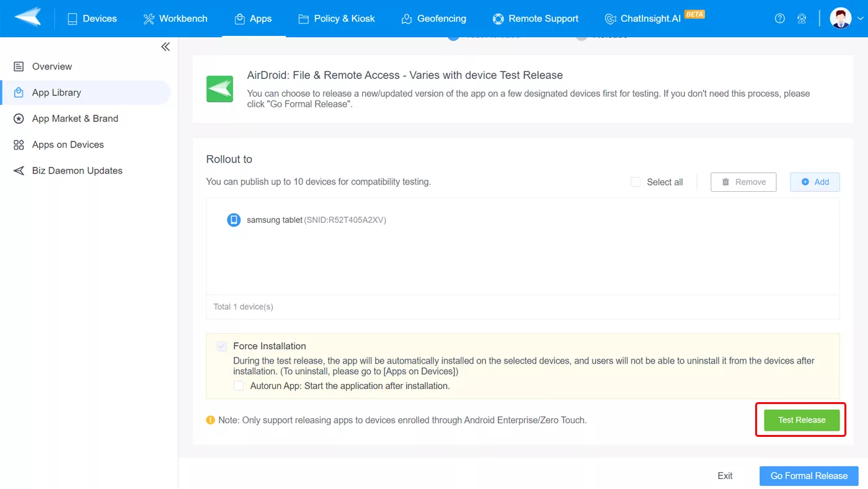Viewport: 868px width, 489px height.
Task: Click the support headset icon
Action: [x=802, y=19]
